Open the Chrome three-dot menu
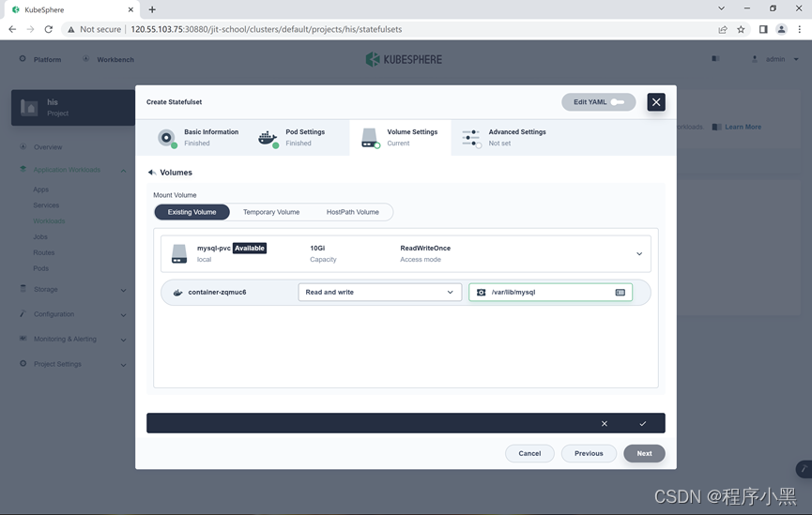812x515 pixels. pyautogui.click(x=800, y=29)
